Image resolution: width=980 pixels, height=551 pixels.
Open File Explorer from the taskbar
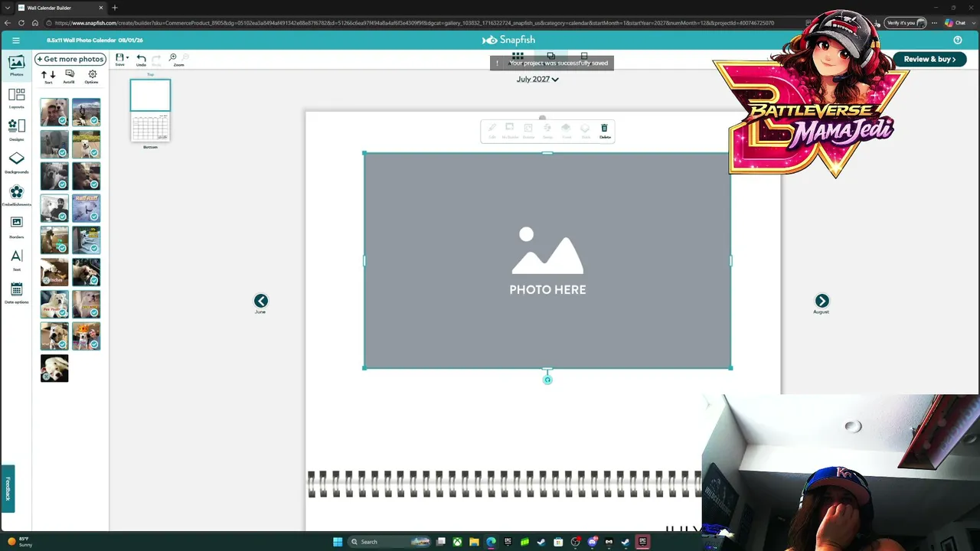[x=474, y=542]
